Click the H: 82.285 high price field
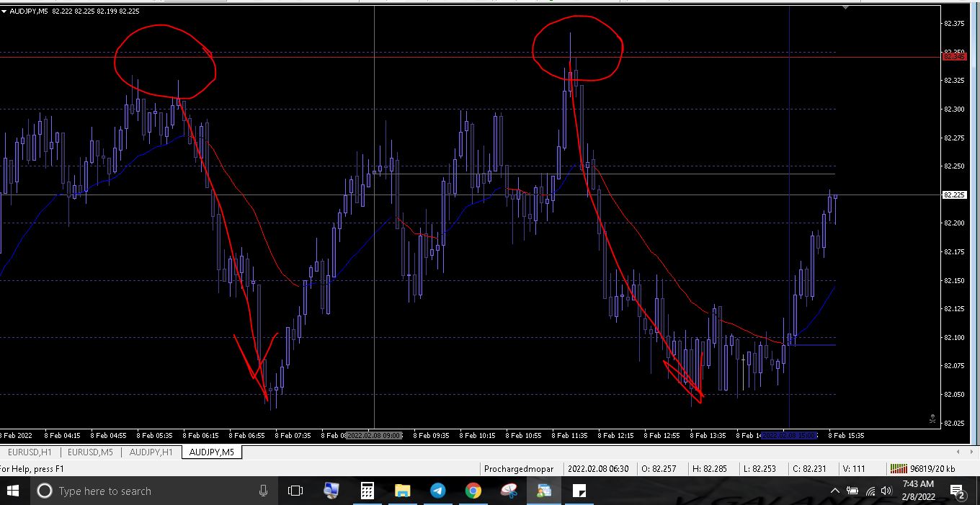980x505 pixels. [x=708, y=468]
